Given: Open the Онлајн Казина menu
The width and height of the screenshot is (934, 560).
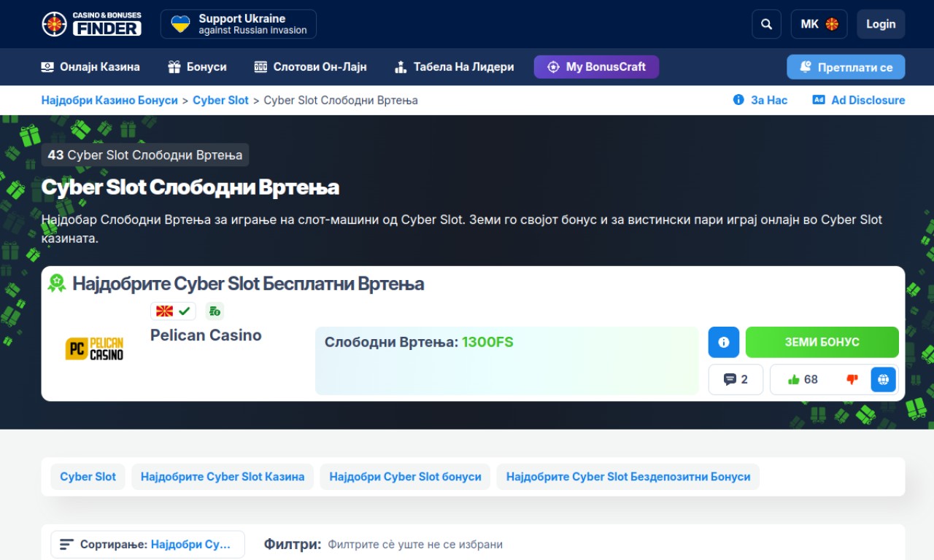Looking at the screenshot, I should 90,67.
